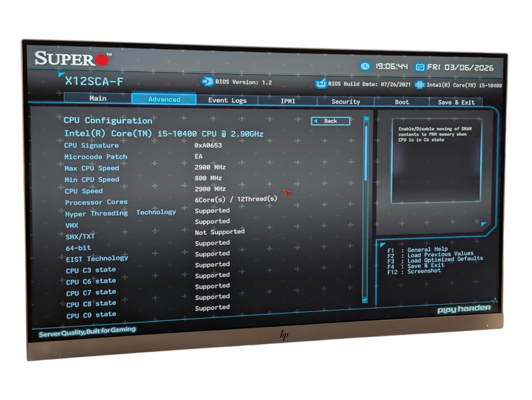Screen dimensions: 532x400
Task: Click the Supermicro logo
Action: tap(73, 58)
